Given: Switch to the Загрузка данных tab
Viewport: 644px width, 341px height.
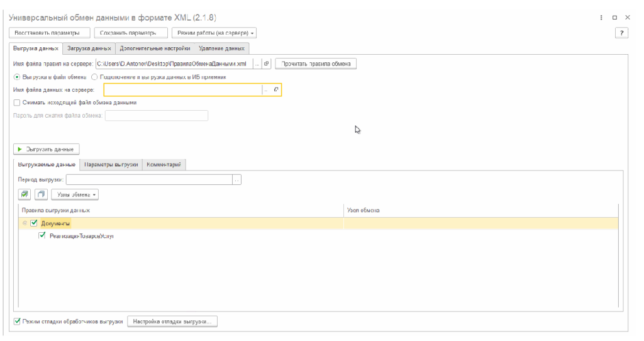Looking at the screenshot, I should click(89, 48).
